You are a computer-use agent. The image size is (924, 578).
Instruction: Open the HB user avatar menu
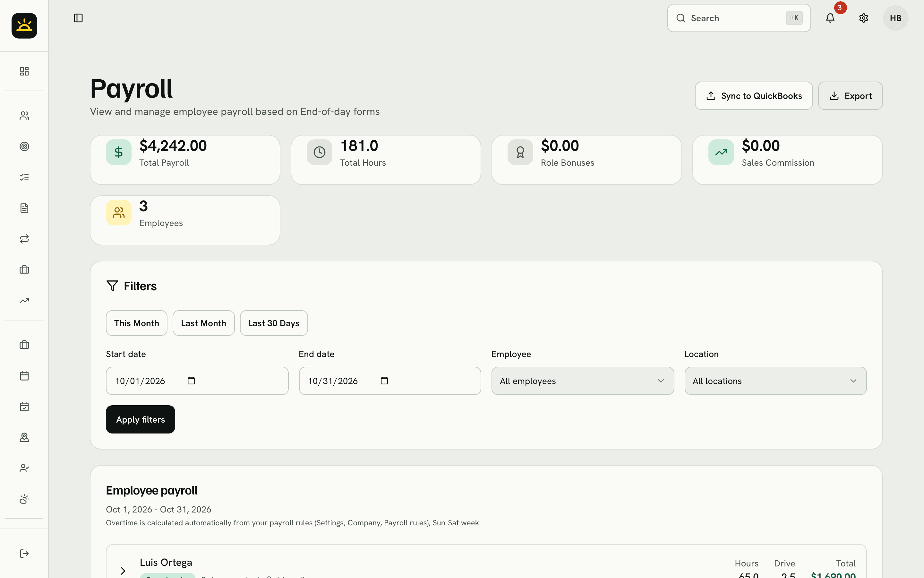point(895,18)
